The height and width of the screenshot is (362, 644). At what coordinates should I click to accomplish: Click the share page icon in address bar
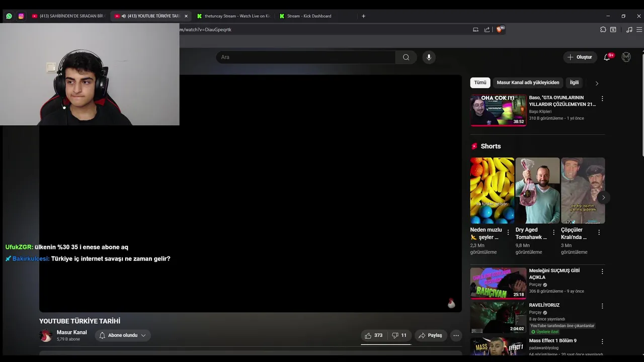click(x=487, y=30)
